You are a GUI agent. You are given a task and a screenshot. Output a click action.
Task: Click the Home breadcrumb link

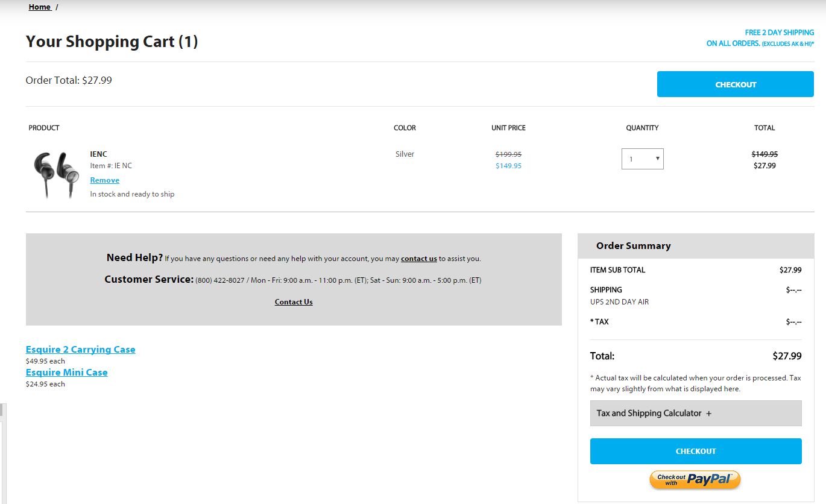(39, 7)
